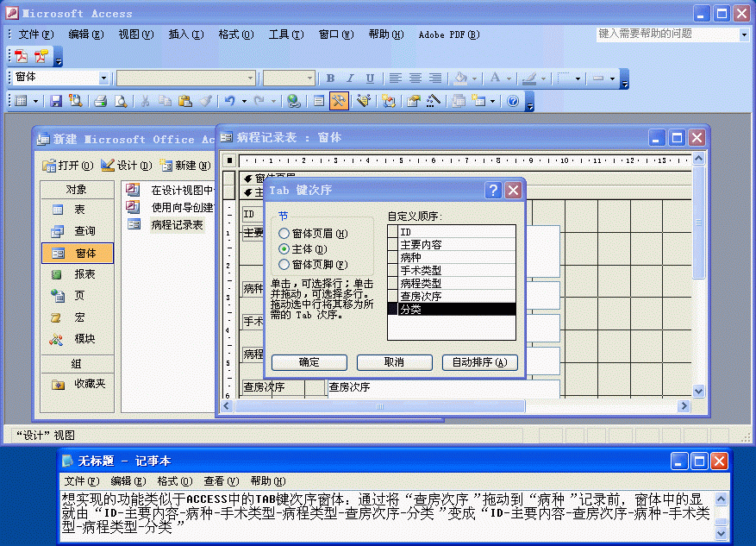Click the help question input field
This screenshot has width=756, height=546.
click(x=668, y=35)
